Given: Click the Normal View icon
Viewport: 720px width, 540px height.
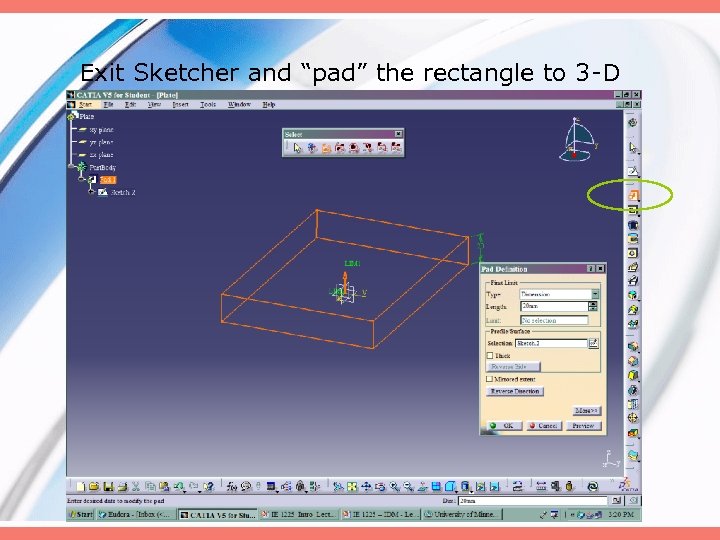Looking at the screenshot, I should point(422,486).
